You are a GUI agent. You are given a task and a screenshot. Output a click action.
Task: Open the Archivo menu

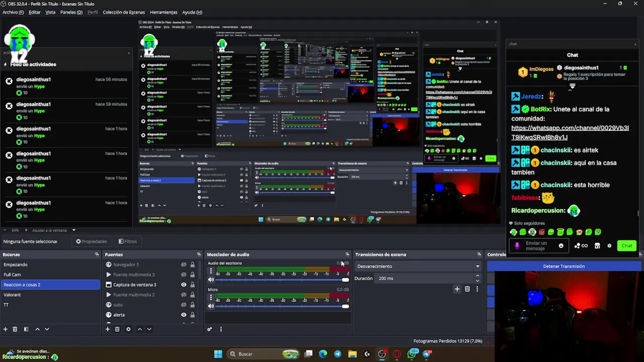coord(13,12)
